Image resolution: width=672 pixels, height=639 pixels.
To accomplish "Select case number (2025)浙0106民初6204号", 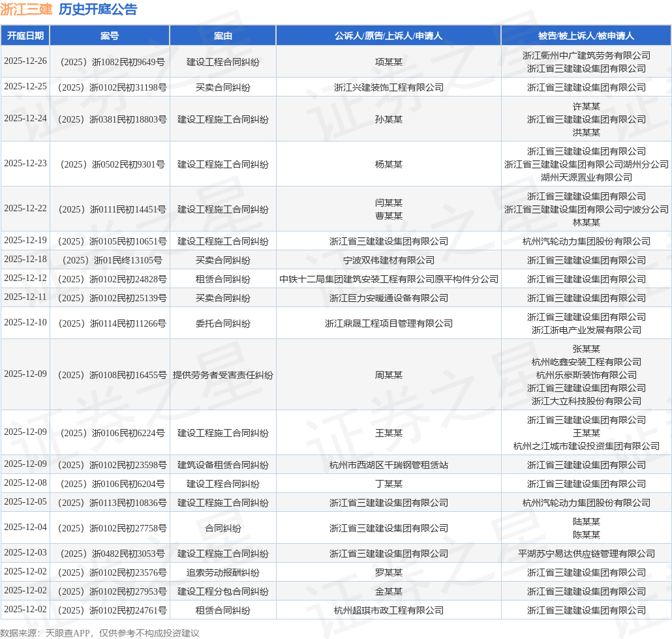I will click(x=112, y=484).
